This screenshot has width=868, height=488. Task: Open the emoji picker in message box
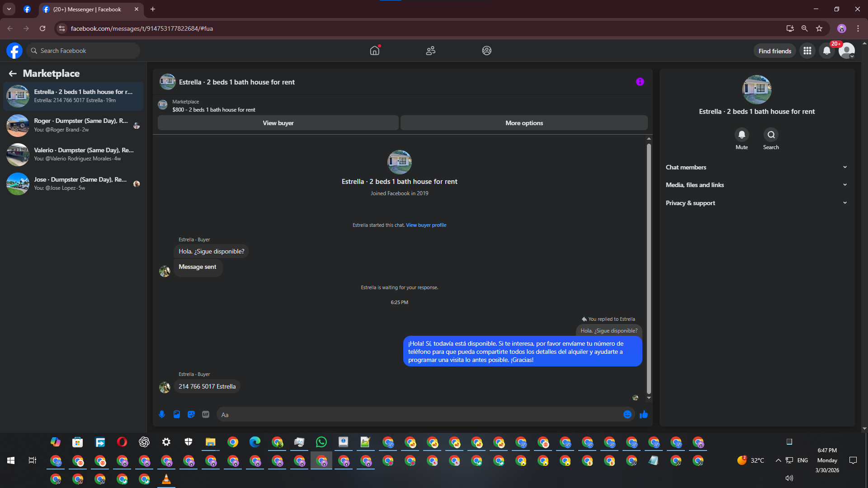pyautogui.click(x=627, y=414)
